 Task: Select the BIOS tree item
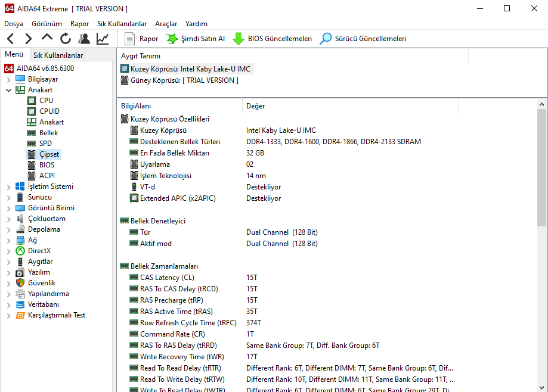pos(47,165)
